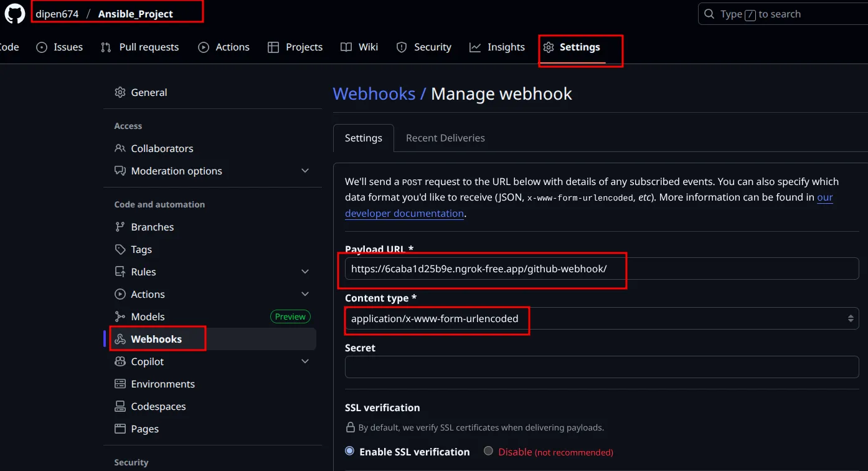Image resolution: width=868 pixels, height=471 pixels.
Task: Click the Settings gear icon in top navigation
Action: pos(549,47)
